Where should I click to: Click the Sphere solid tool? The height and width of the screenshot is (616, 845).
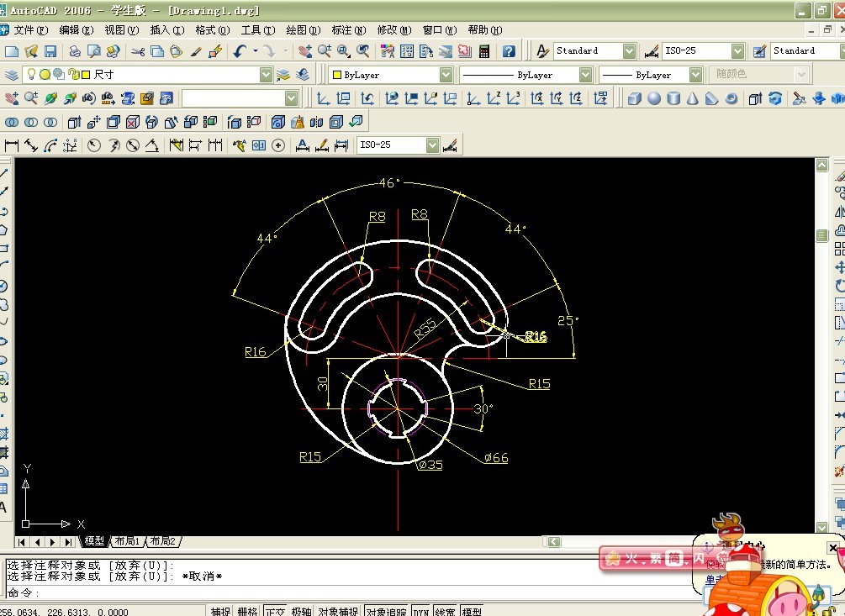tap(653, 98)
